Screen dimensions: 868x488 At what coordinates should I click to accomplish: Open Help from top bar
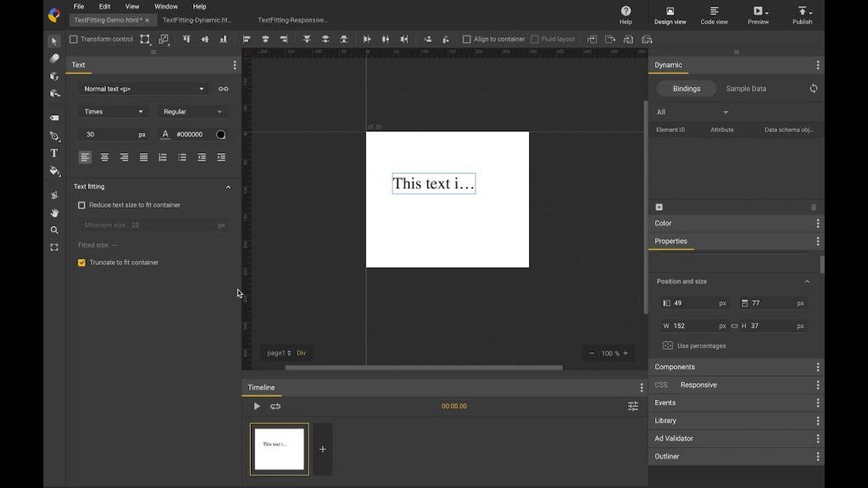[626, 15]
